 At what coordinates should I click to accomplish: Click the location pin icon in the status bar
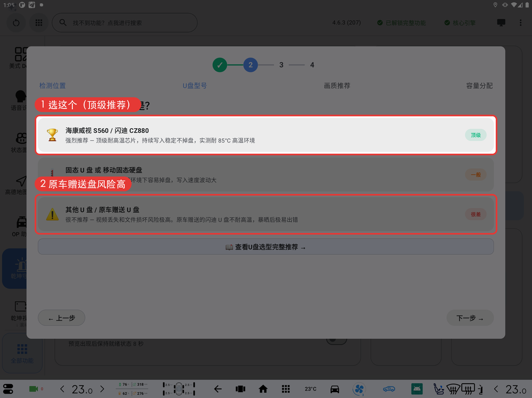click(x=495, y=5)
